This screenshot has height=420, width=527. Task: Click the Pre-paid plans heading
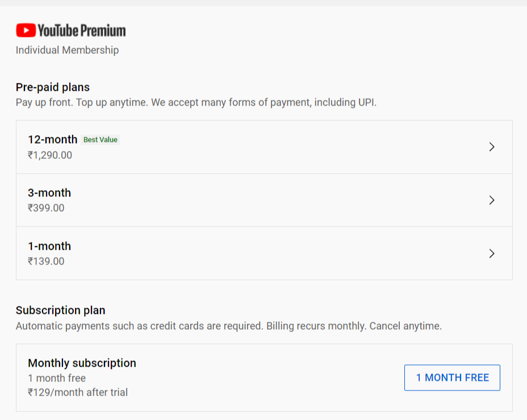(53, 87)
